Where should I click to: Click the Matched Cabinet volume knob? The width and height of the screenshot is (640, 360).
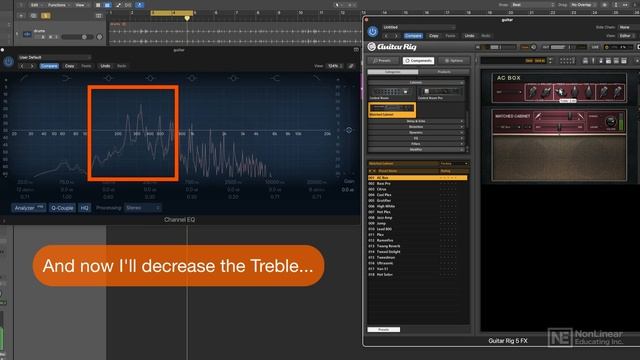[x=611, y=122]
